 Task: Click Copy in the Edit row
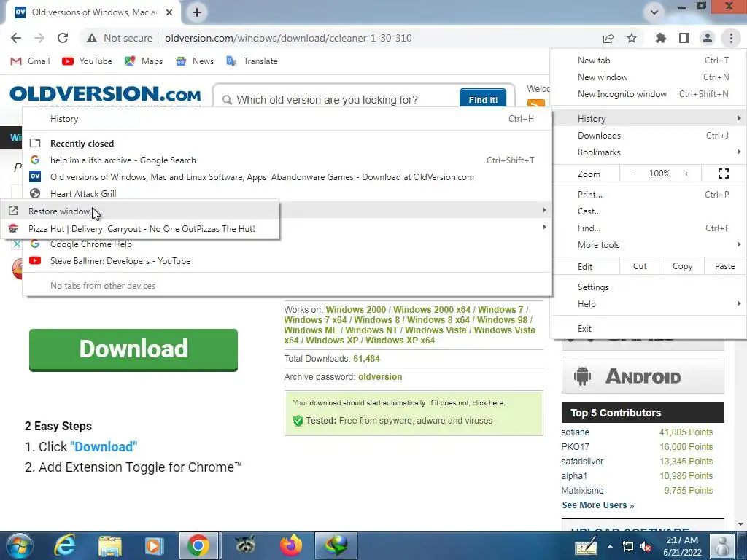(x=683, y=266)
